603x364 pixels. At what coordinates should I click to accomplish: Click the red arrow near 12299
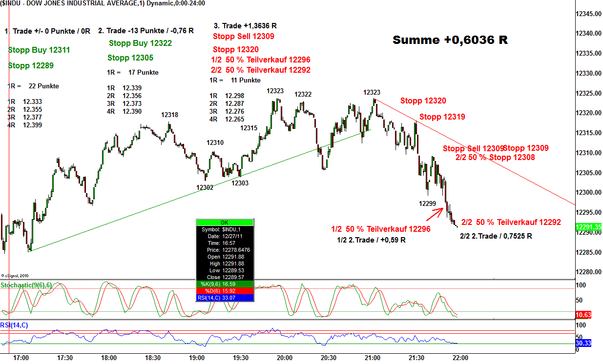coord(437,212)
